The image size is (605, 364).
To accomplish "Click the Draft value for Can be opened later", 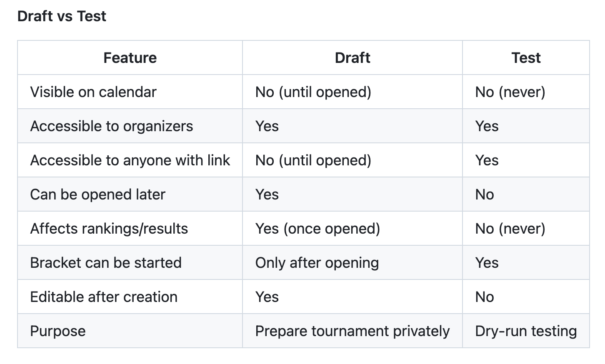I will coord(267,194).
